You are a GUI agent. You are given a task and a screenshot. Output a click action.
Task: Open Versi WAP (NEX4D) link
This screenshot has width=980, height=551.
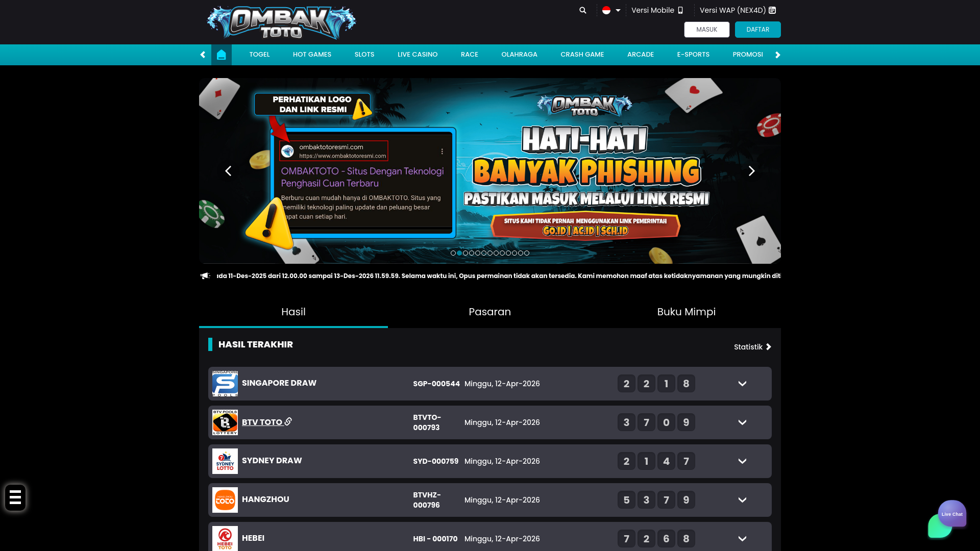coord(738,10)
